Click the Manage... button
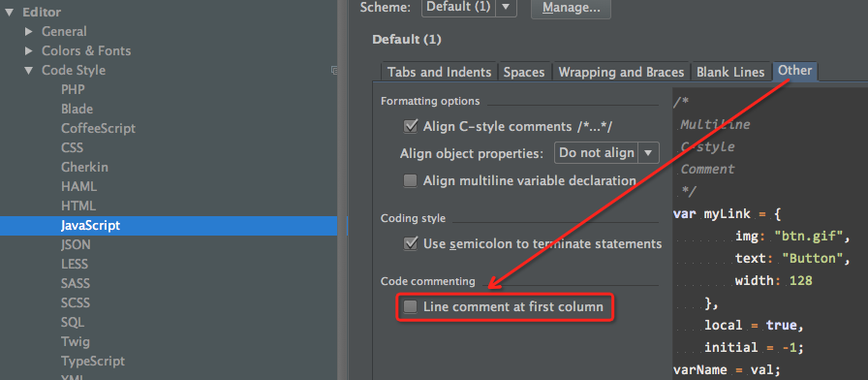Image resolution: width=868 pixels, height=380 pixels. coord(571,8)
